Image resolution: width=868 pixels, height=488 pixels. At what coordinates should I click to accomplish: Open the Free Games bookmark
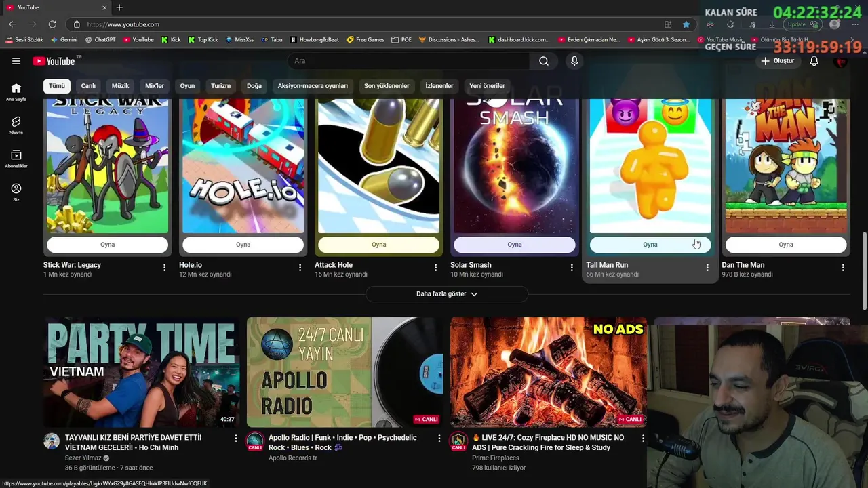[x=366, y=40]
